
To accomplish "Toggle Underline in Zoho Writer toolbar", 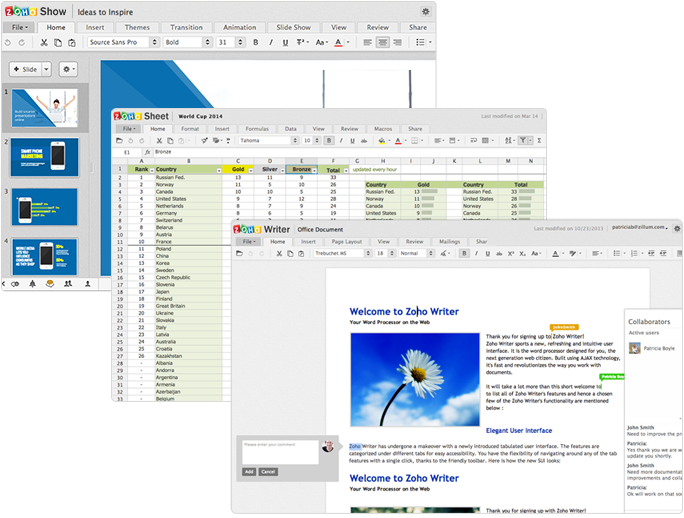I will click(x=488, y=254).
